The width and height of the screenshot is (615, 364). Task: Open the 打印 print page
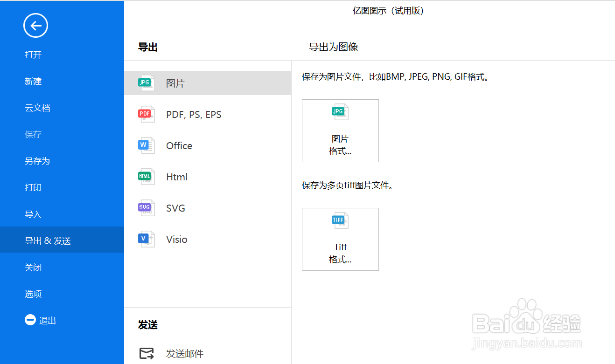[33, 187]
